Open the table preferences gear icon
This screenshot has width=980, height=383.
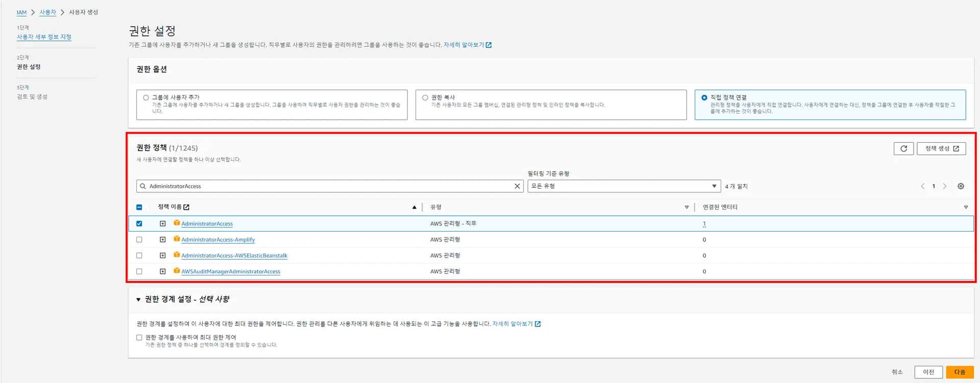(961, 186)
